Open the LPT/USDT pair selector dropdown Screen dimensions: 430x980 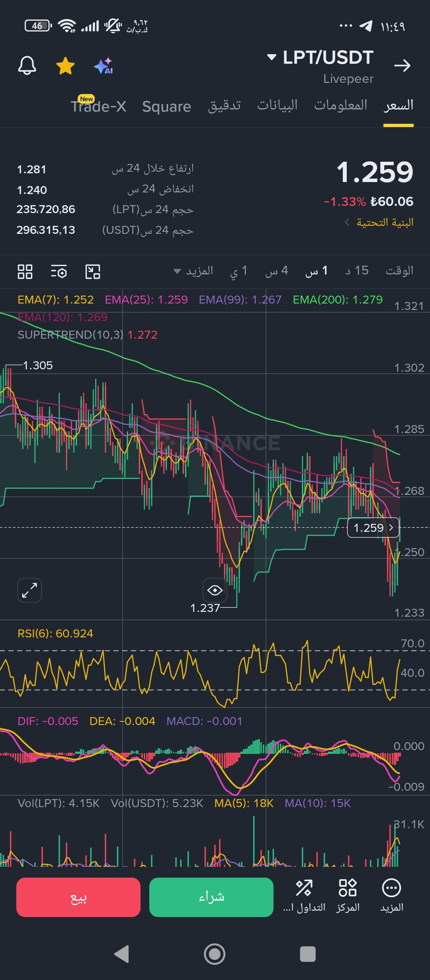coord(321,57)
